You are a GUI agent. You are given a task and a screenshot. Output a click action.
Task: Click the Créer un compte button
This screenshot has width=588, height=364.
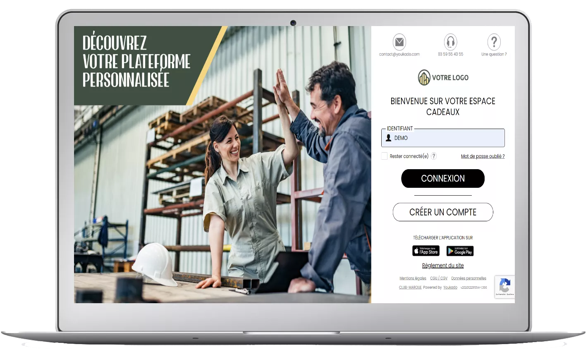pos(443,212)
